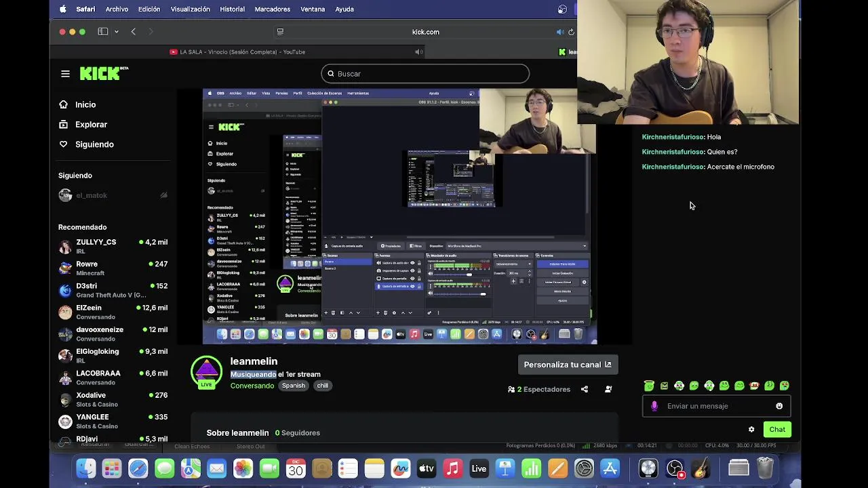Click the moderator tools user icon
868x488 pixels.
[x=608, y=389]
